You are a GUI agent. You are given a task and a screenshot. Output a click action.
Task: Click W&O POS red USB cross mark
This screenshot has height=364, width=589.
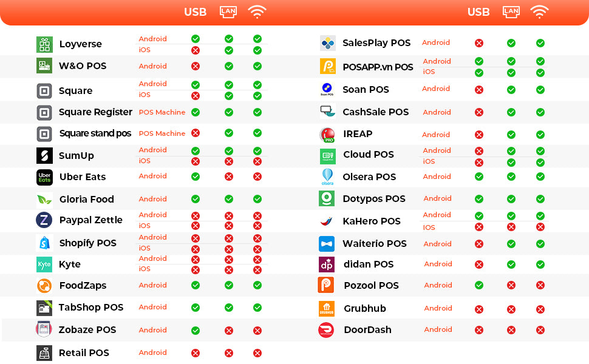[x=196, y=66]
